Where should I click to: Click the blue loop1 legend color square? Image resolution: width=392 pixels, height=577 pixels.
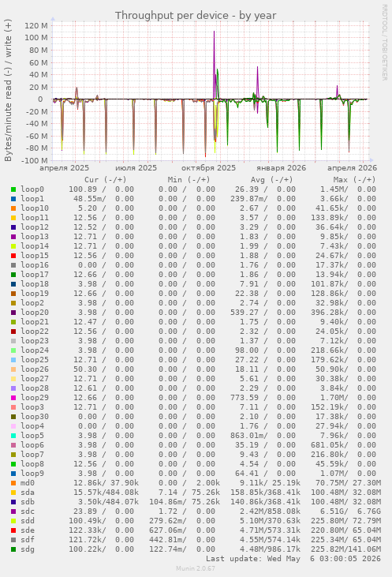click(13, 199)
